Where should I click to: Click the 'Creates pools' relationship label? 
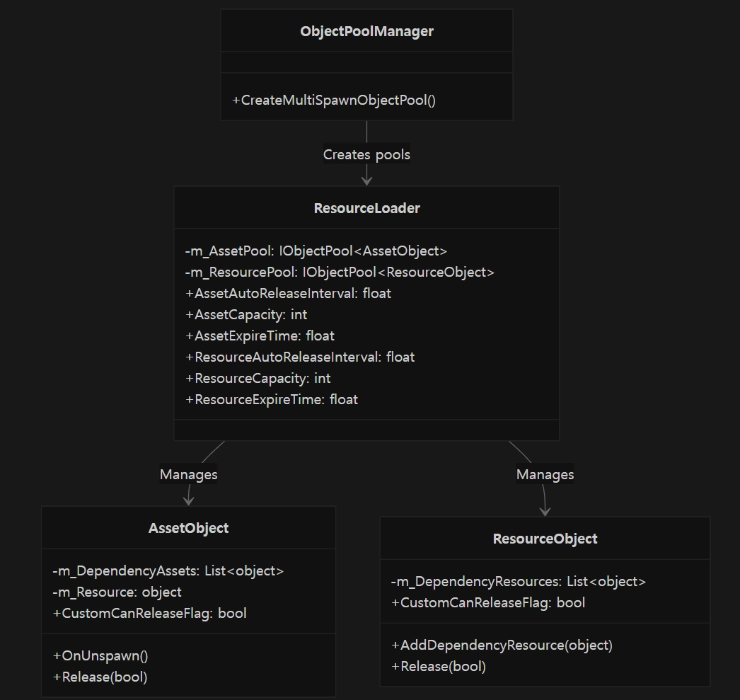(366, 154)
